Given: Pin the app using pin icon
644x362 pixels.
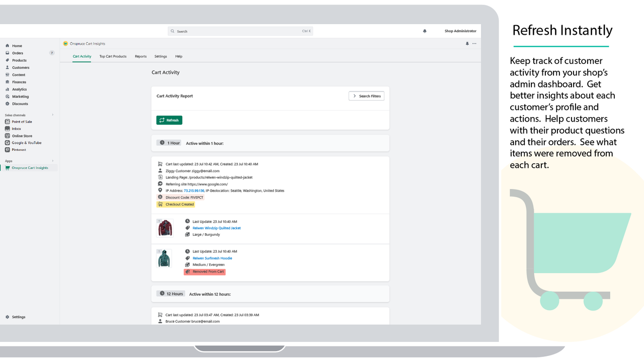Looking at the screenshot, I should [x=467, y=44].
